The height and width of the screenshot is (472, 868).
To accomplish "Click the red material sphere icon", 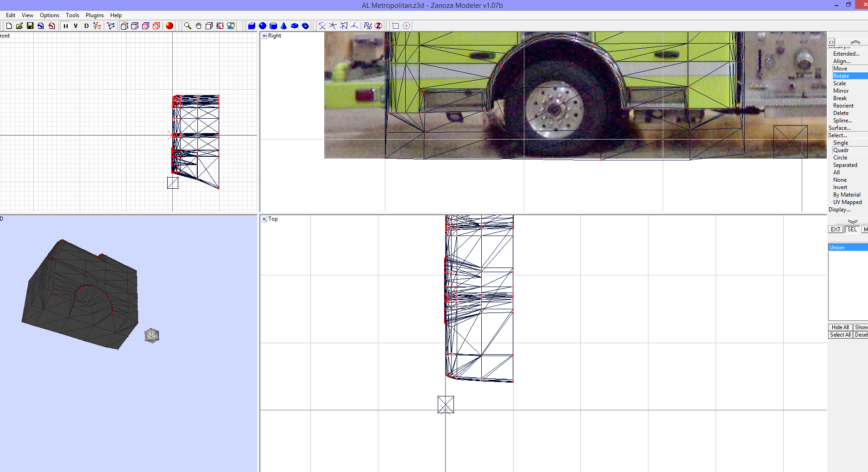I will click(x=170, y=26).
